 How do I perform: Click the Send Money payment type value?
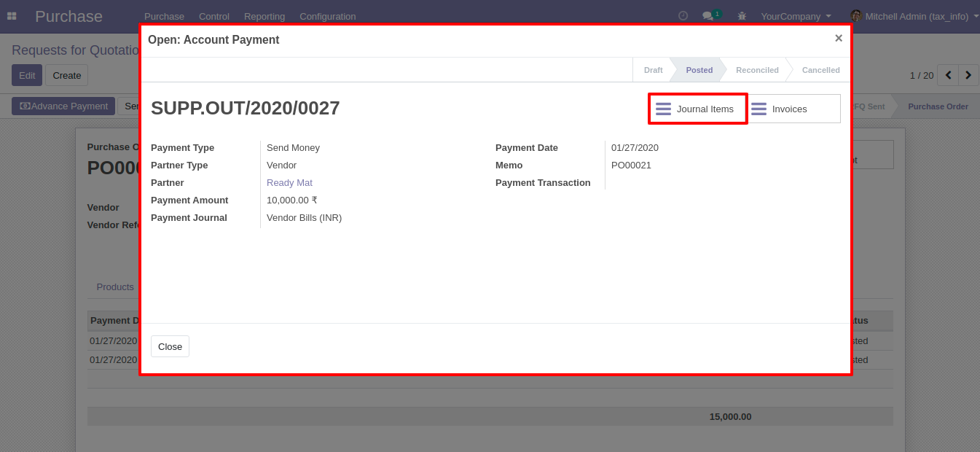[x=293, y=148]
